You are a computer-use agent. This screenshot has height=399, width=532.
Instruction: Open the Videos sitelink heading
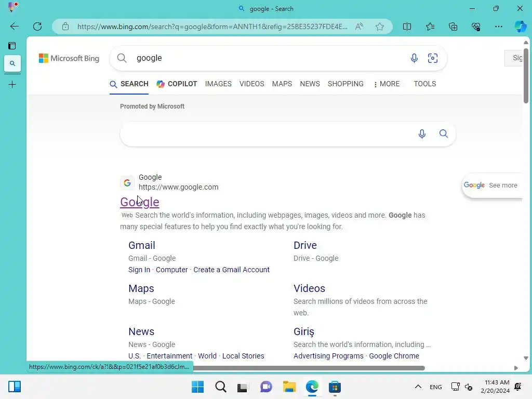pyautogui.click(x=309, y=288)
